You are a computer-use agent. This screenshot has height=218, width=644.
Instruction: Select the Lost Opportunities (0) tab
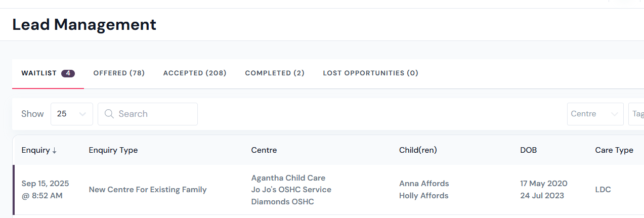[370, 73]
